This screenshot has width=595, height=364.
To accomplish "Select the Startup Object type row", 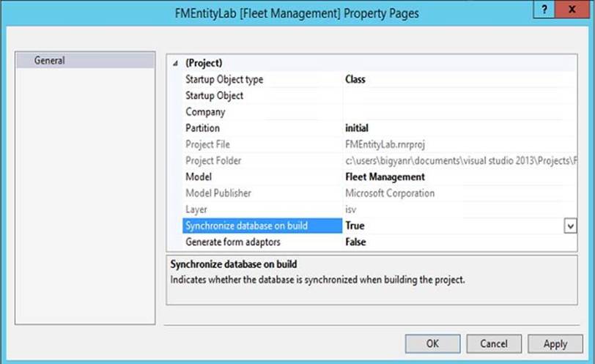I will [x=224, y=80].
